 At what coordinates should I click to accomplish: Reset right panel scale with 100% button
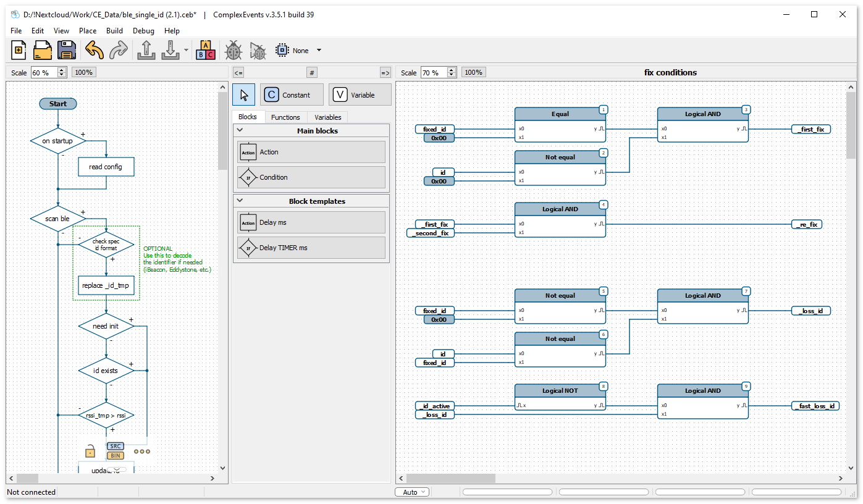click(x=473, y=72)
